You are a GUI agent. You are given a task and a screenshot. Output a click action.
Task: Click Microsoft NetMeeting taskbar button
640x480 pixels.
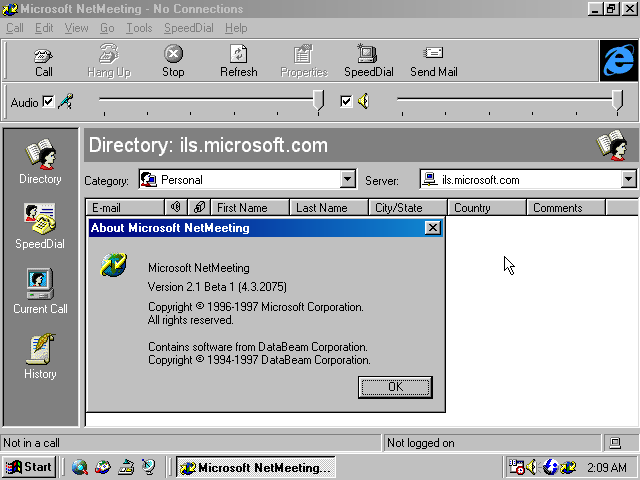[256, 467]
